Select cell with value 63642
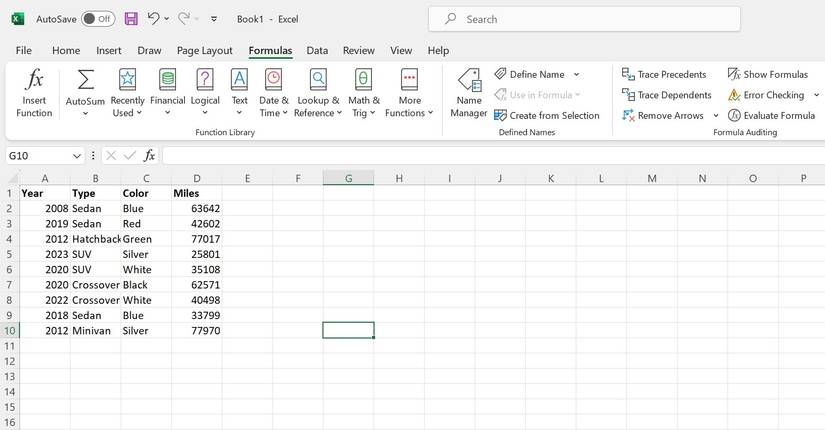 [197, 208]
